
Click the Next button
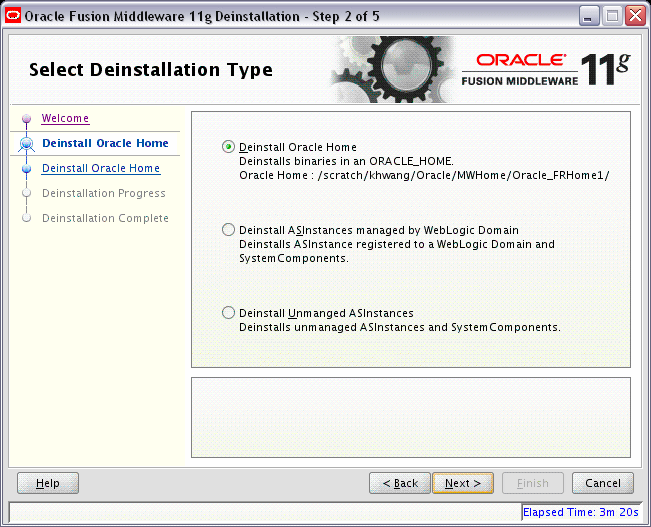[x=463, y=483]
